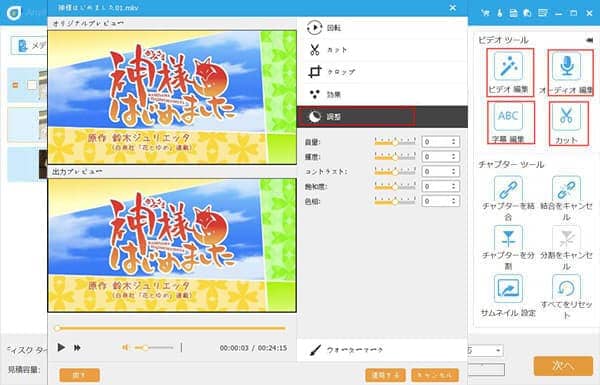Open the クロップ (crop) section
Screen dimensions: 600x385
coord(382,72)
